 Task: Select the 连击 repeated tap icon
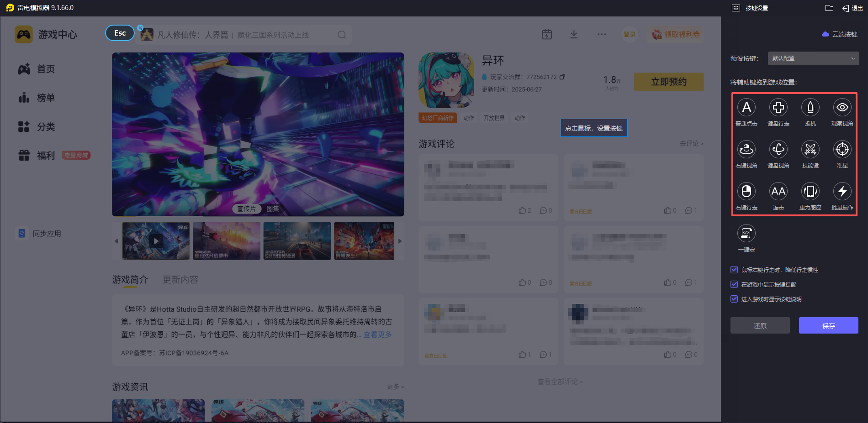tap(778, 192)
